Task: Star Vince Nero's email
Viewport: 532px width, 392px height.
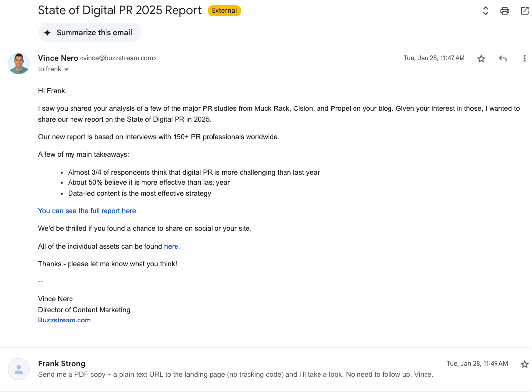Action: point(481,58)
